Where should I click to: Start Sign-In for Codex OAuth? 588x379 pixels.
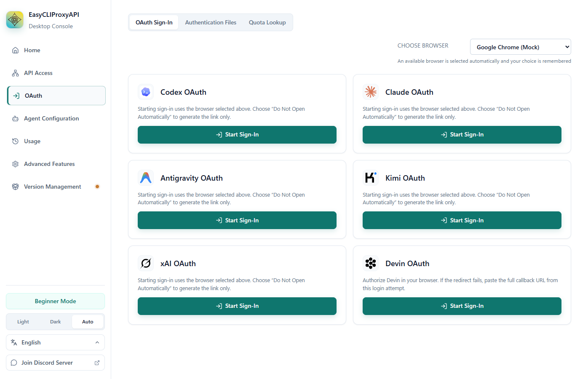237,135
